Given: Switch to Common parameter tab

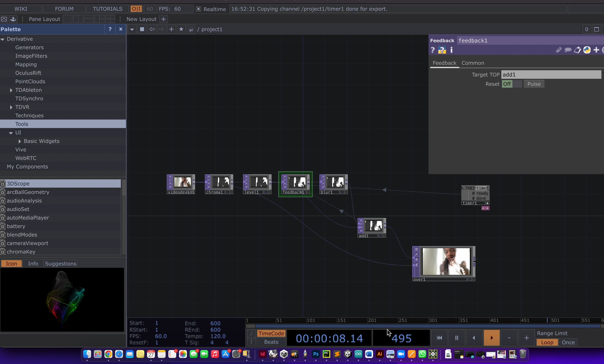Looking at the screenshot, I should click(473, 63).
